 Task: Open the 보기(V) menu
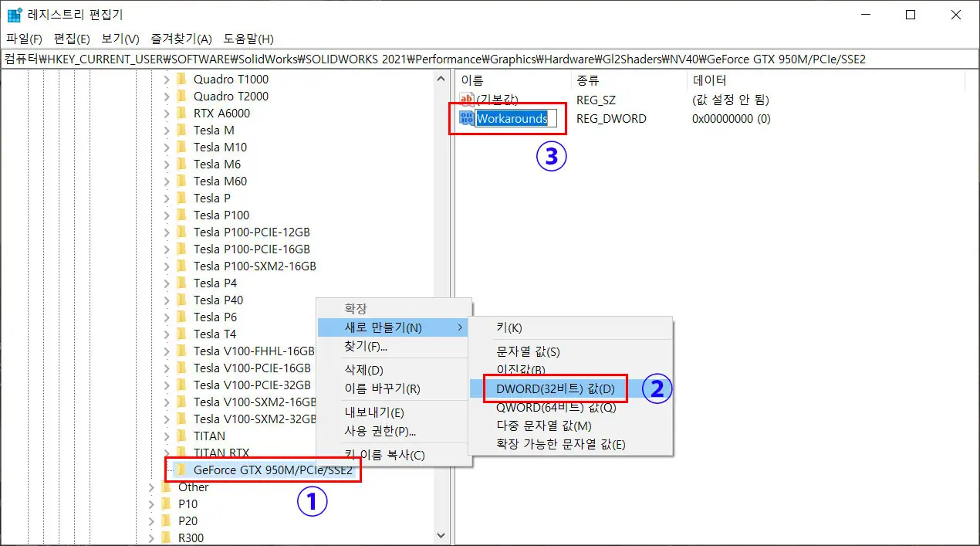coord(120,39)
